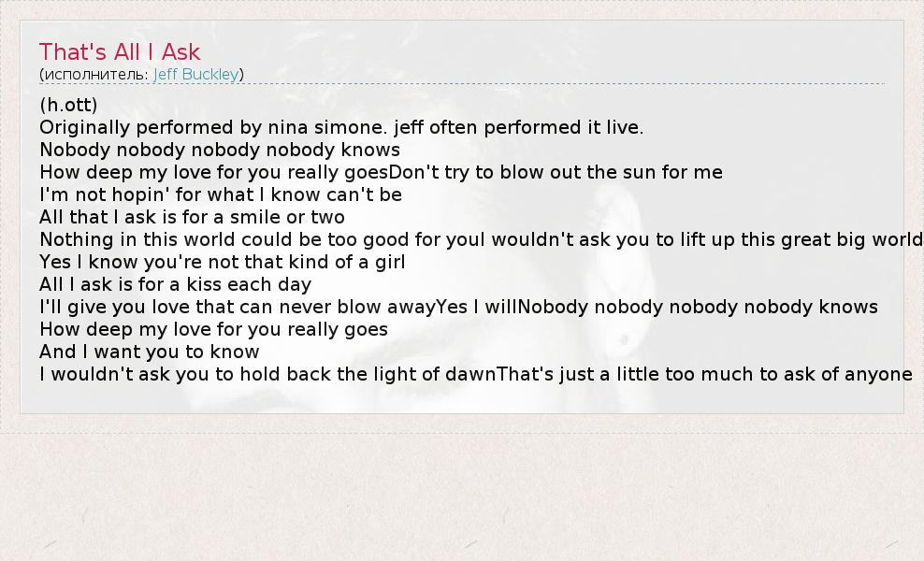The width and height of the screenshot is (924, 561).
Task: Click the line about nina simone
Action: point(341,127)
